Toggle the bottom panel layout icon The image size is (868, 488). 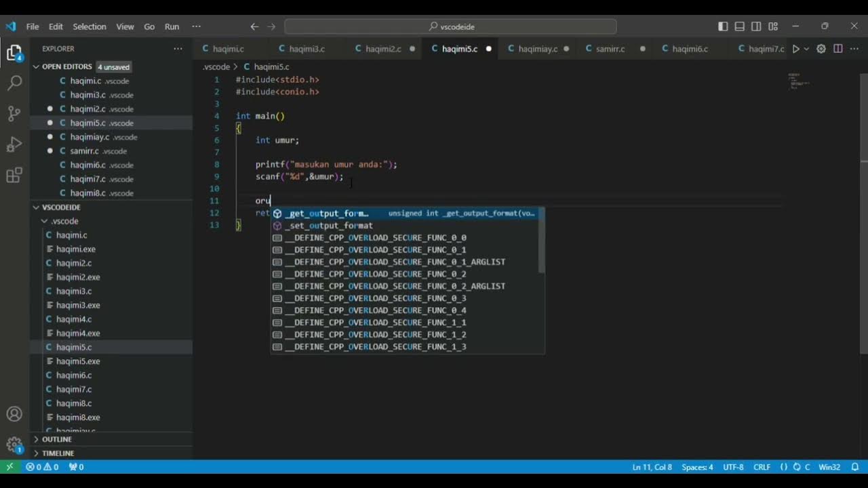740,26
